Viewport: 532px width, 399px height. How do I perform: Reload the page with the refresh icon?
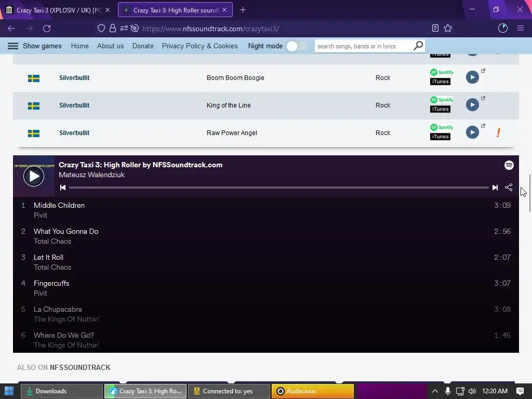47,29
